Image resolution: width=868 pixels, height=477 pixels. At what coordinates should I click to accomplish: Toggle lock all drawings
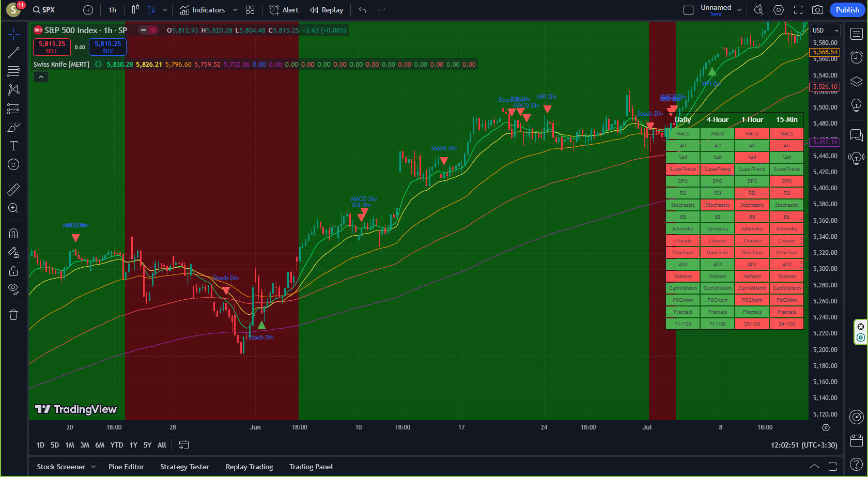[13, 271]
